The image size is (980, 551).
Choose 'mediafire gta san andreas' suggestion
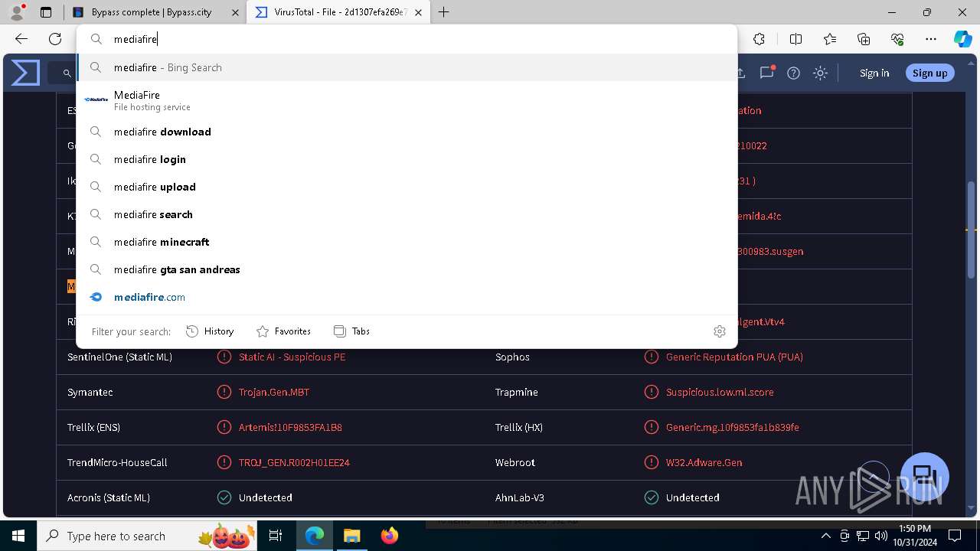(x=407, y=269)
